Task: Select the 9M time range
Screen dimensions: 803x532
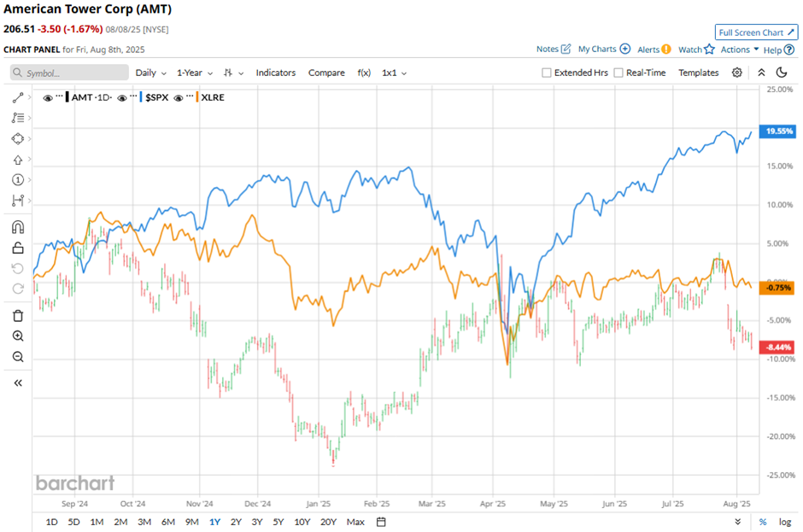Action: (x=192, y=522)
